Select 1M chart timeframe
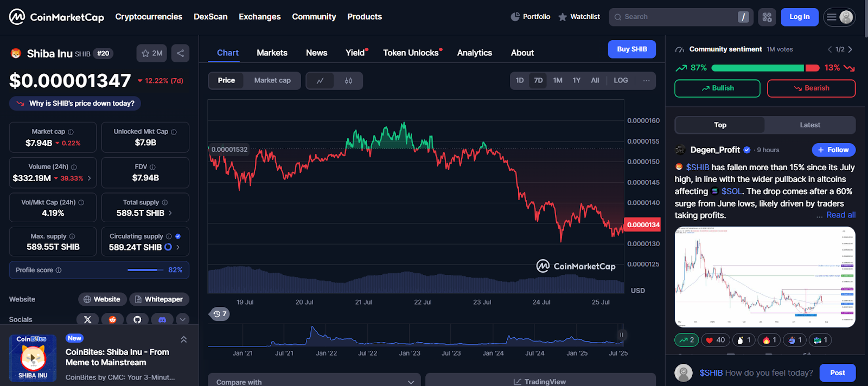Screen dimensions: 868x386 [x=558, y=80]
